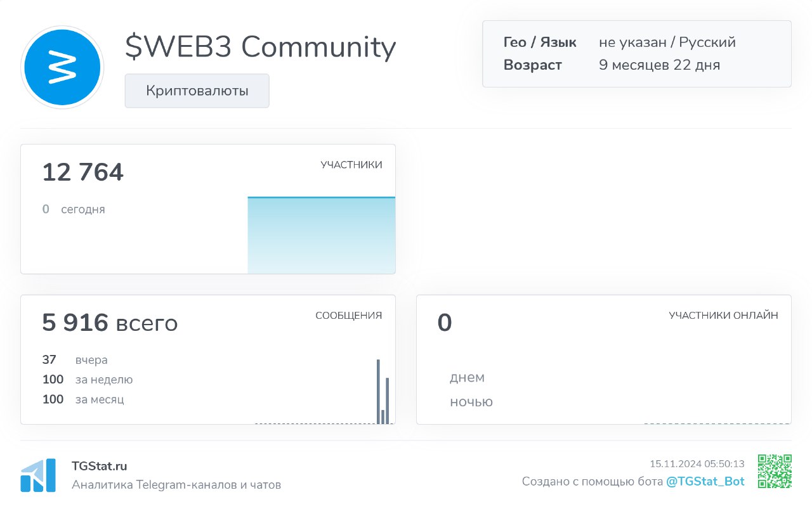Click the 37 вчера row
Viewport: 812px width, 509px height.
(x=75, y=360)
